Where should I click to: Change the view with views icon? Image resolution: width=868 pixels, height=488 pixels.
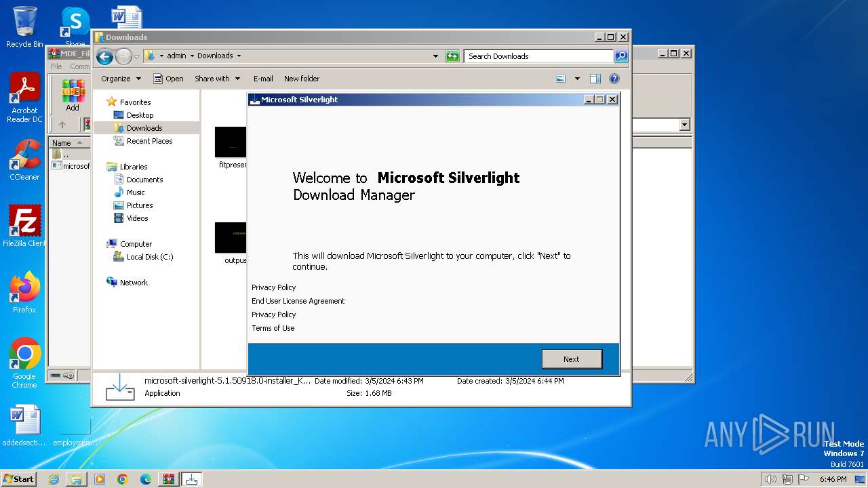click(561, 79)
